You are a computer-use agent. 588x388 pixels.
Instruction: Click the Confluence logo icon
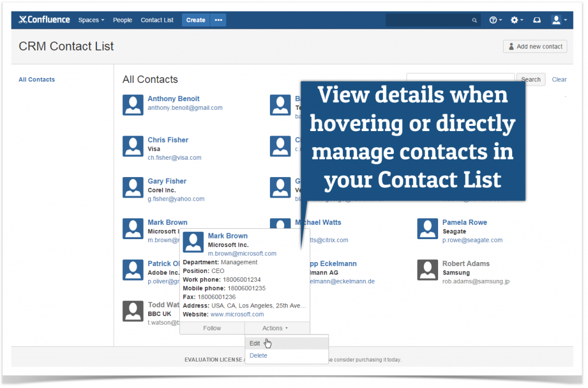23,19
